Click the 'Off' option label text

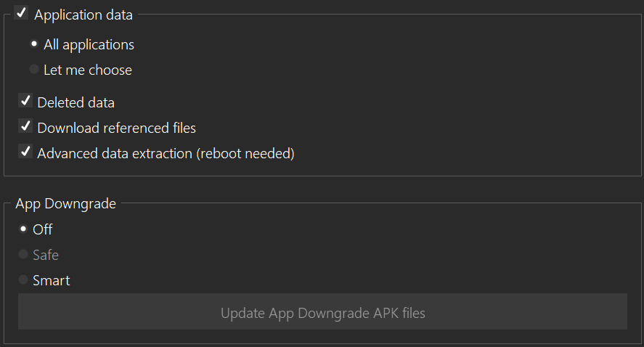click(43, 230)
